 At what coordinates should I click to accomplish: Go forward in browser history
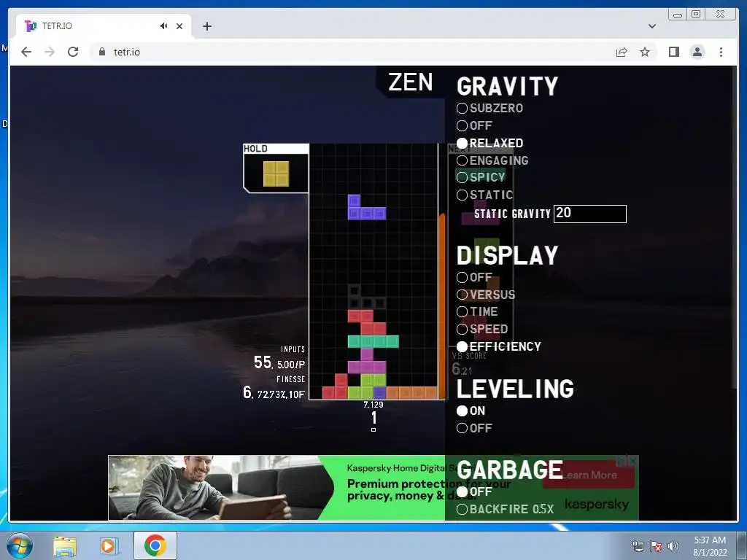pos(50,52)
